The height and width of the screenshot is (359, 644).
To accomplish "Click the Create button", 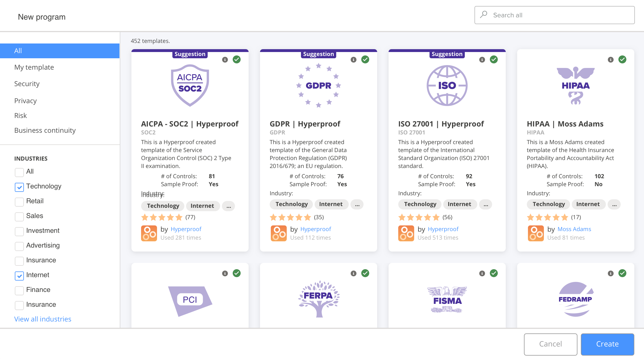I will (x=608, y=344).
